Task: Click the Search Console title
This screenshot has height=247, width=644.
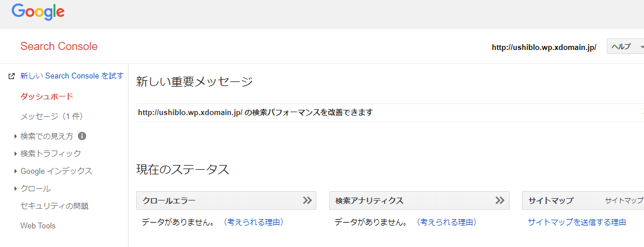Action: (59, 46)
